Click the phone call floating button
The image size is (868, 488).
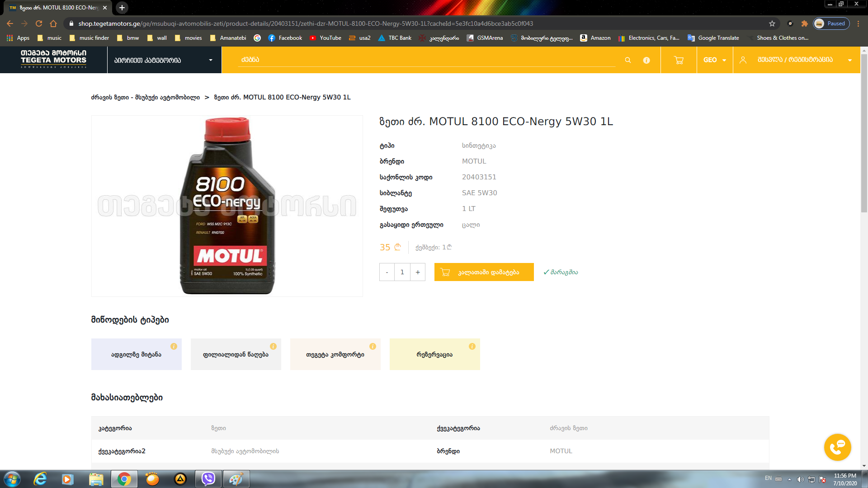pyautogui.click(x=837, y=447)
